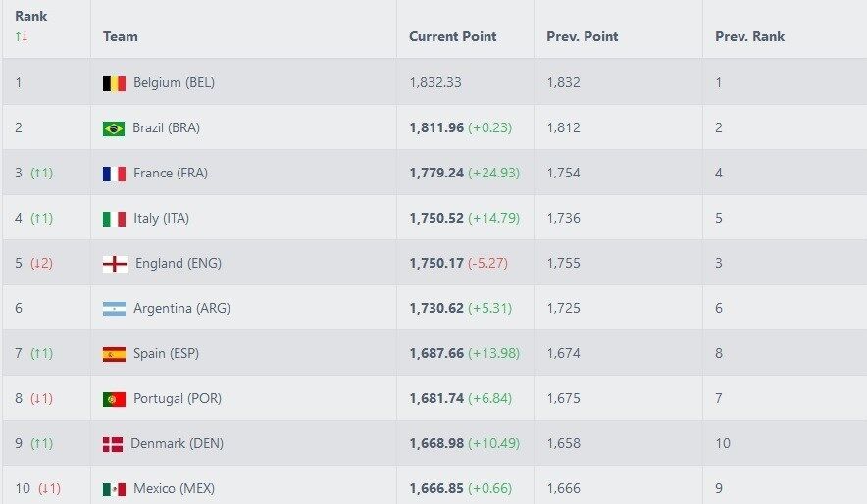
Task: Click the Portugal flag icon
Action: [x=114, y=399]
